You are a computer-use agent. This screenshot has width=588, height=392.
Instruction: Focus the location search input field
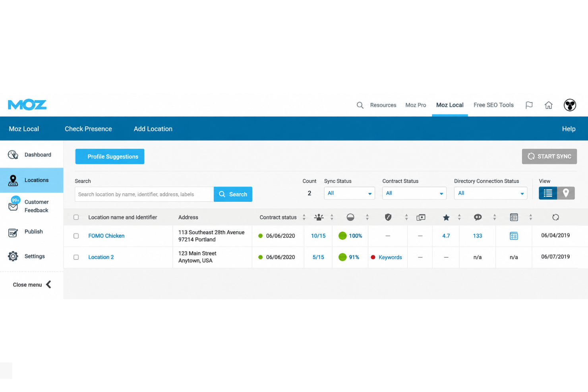click(144, 194)
